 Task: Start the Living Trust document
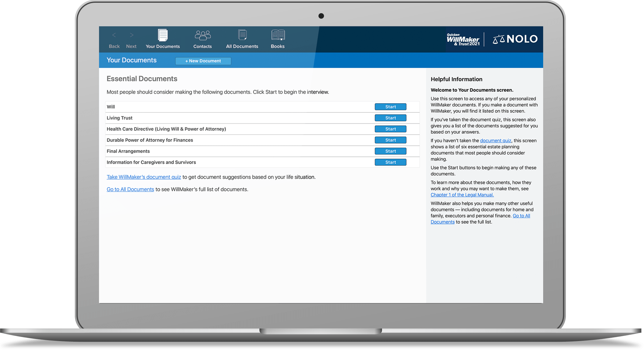coord(390,118)
